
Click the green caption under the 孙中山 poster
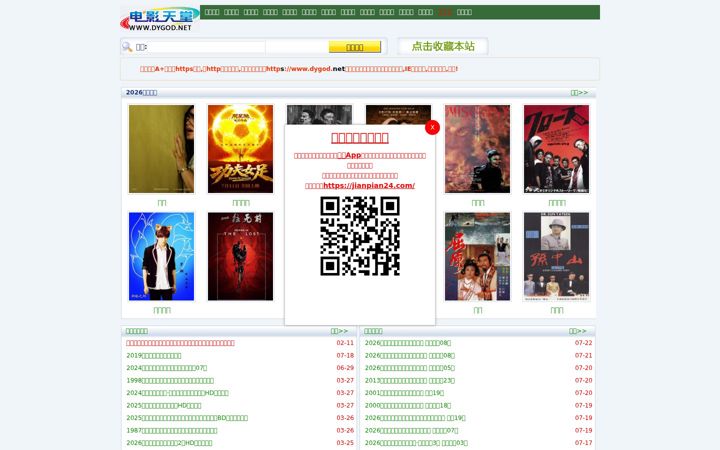pos(557,310)
